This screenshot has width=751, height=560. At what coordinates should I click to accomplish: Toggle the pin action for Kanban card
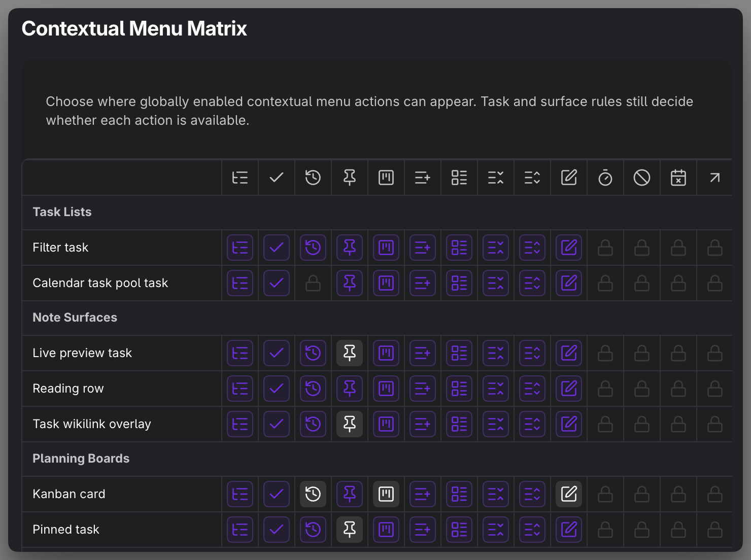coord(350,494)
